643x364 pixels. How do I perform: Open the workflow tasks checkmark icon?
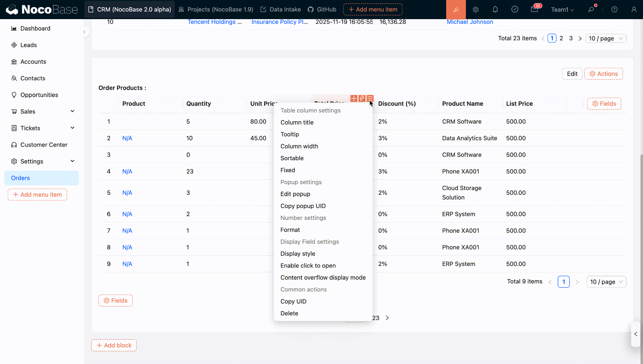coord(515,9)
